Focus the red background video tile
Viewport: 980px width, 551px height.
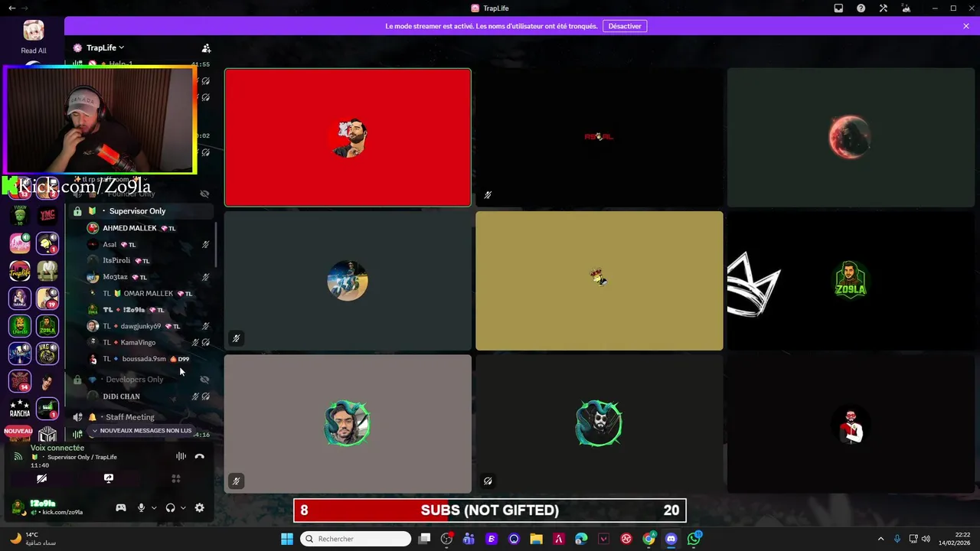coord(348,138)
